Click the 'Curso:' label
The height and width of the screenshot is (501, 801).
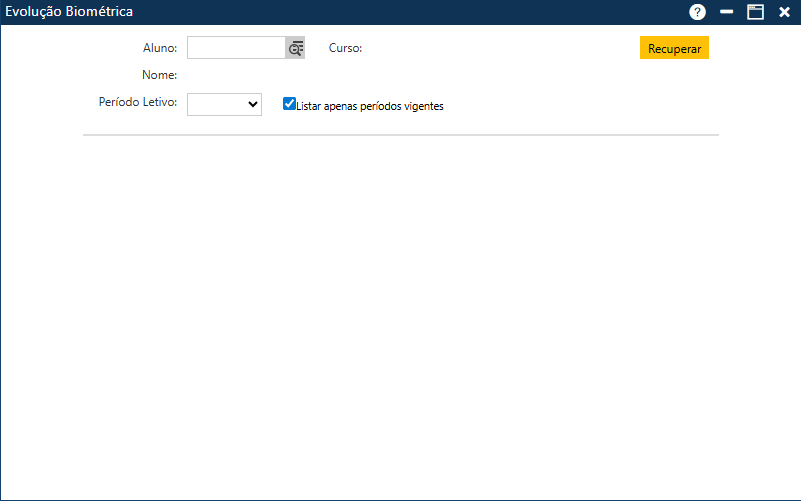pos(345,48)
